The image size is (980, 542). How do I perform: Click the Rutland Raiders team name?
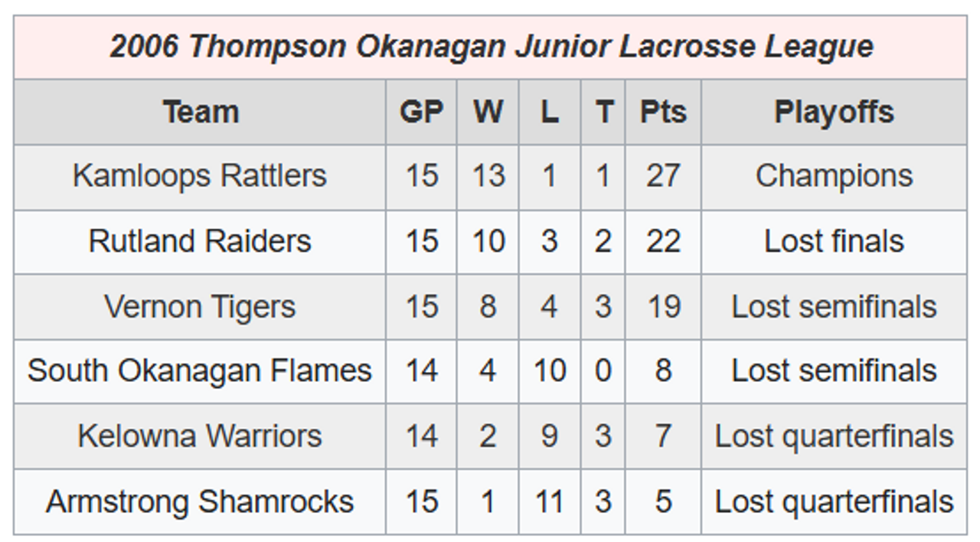click(x=200, y=241)
